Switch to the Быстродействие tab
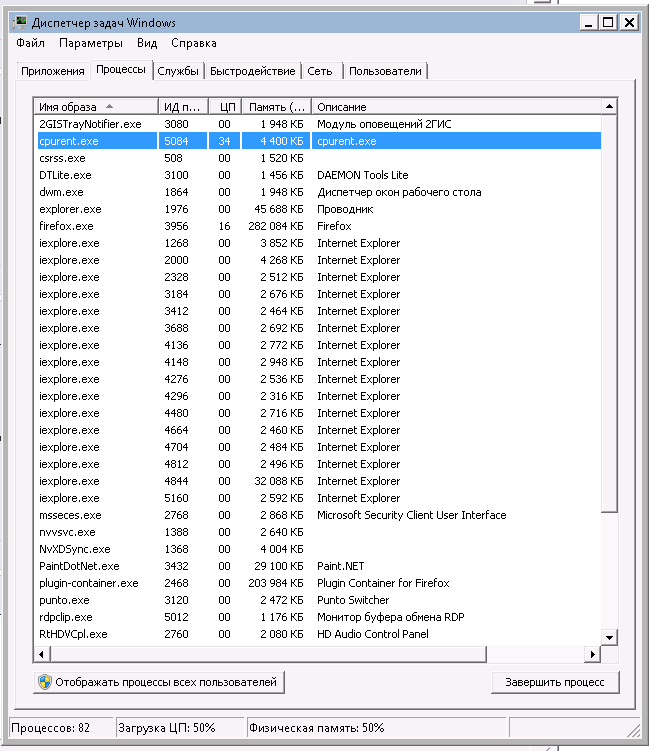The width and height of the screenshot is (651, 751). point(253,71)
